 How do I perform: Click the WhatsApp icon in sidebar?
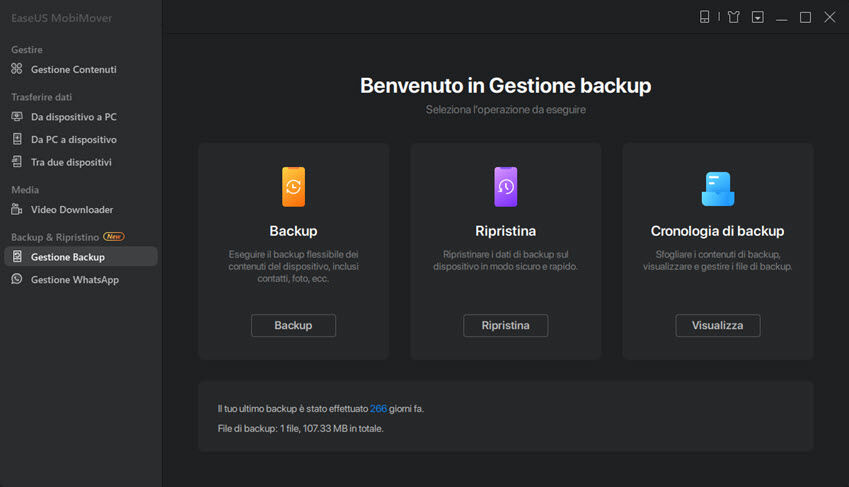(17, 280)
